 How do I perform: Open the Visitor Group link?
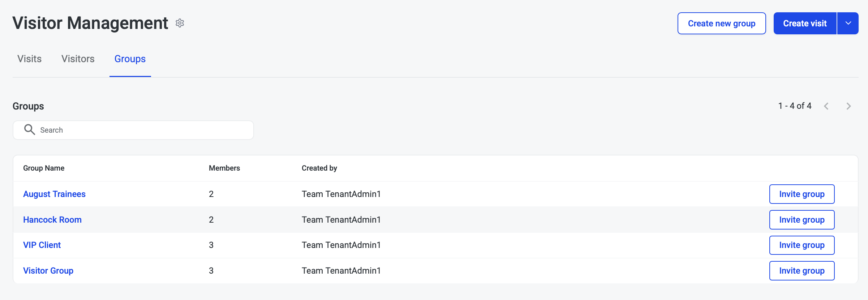pos(48,271)
